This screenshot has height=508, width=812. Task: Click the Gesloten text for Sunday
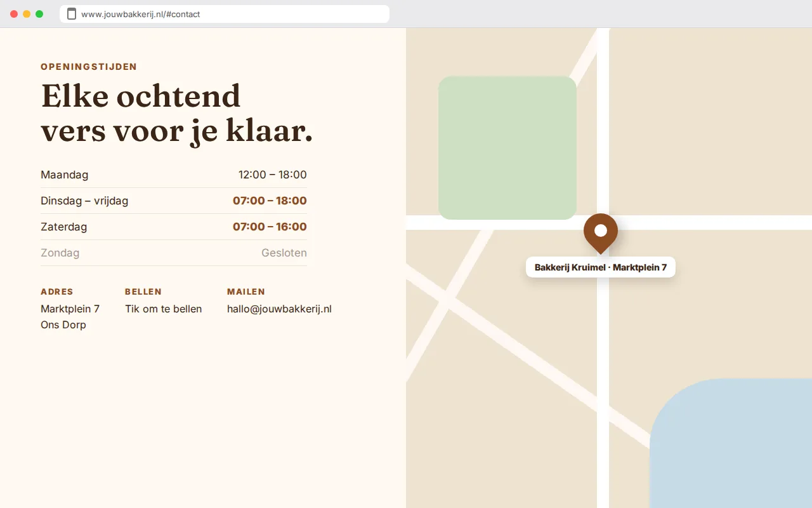coord(284,253)
